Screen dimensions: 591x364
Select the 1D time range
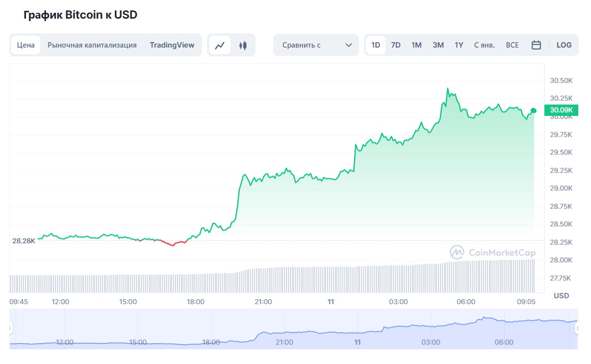(376, 45)
